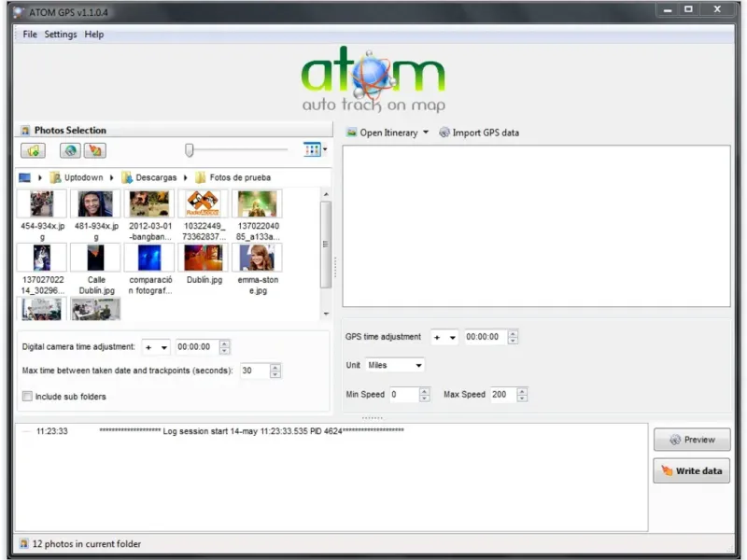This screenshot has width=747, height=560.
Task: Click the itinerary map display area
Action: (536, 226)
